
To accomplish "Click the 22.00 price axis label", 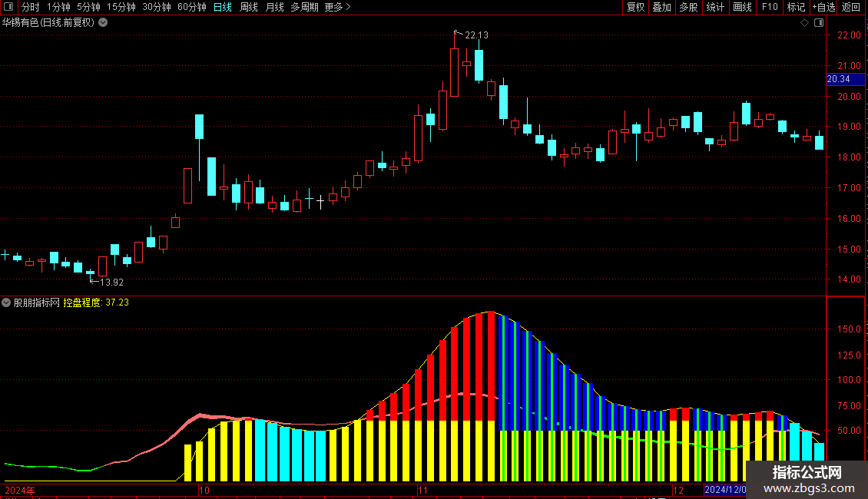I will [x=849, y=35].
